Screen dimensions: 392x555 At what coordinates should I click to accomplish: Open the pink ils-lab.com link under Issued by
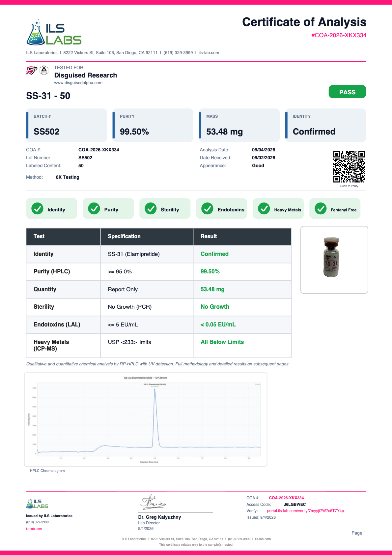tap(34, 529)
